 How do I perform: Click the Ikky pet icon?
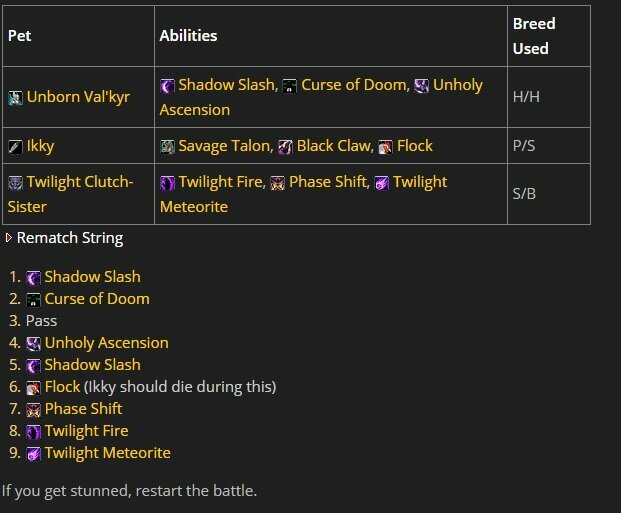(15, 147)
